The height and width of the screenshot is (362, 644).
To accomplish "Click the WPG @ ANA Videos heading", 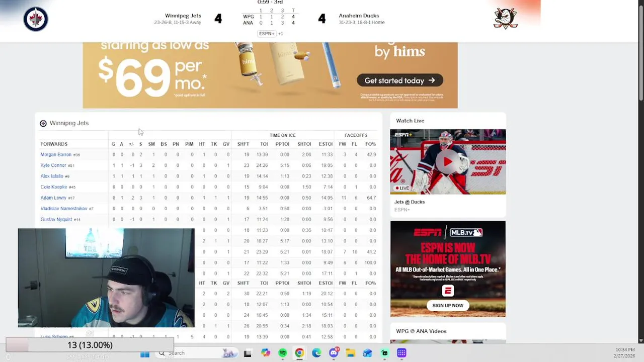I will click(421, 331).
